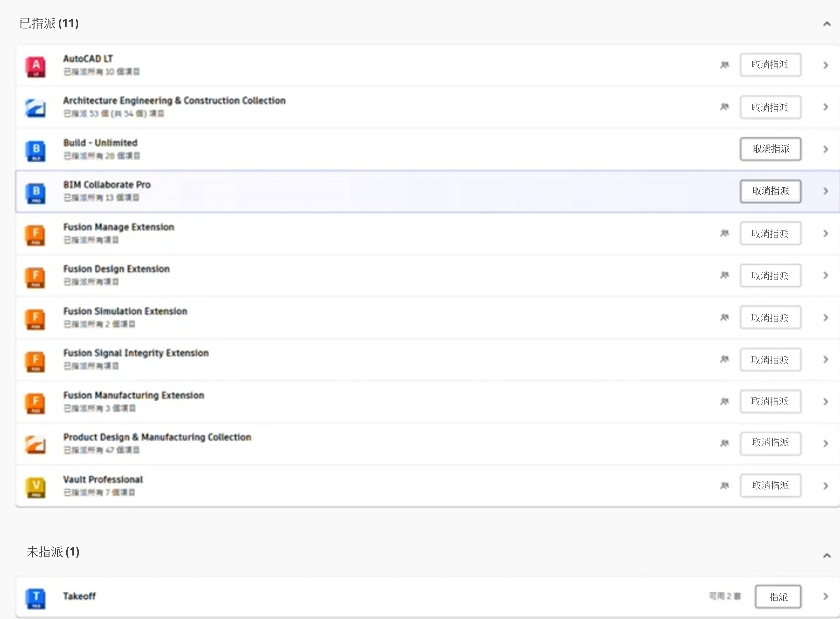Unassign AutoCAD LT with 取消指派
This screenshot has width=840, height=619.
(x=770, y=65)
